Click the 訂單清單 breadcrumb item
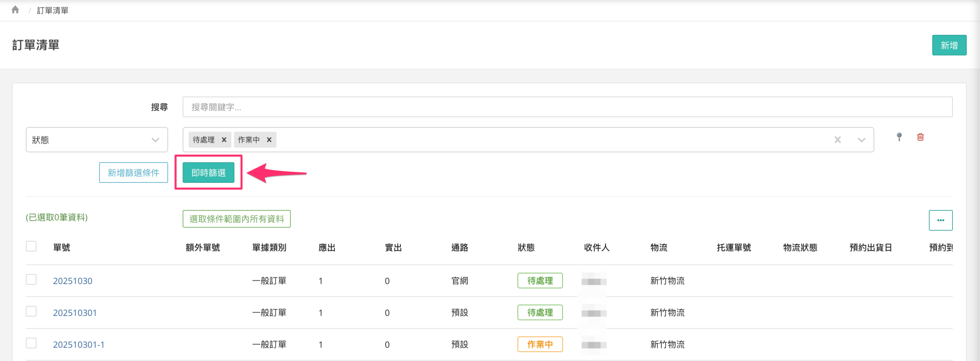Image resolution: width=980 pixels, height=361 pixels. coord(52,10)
